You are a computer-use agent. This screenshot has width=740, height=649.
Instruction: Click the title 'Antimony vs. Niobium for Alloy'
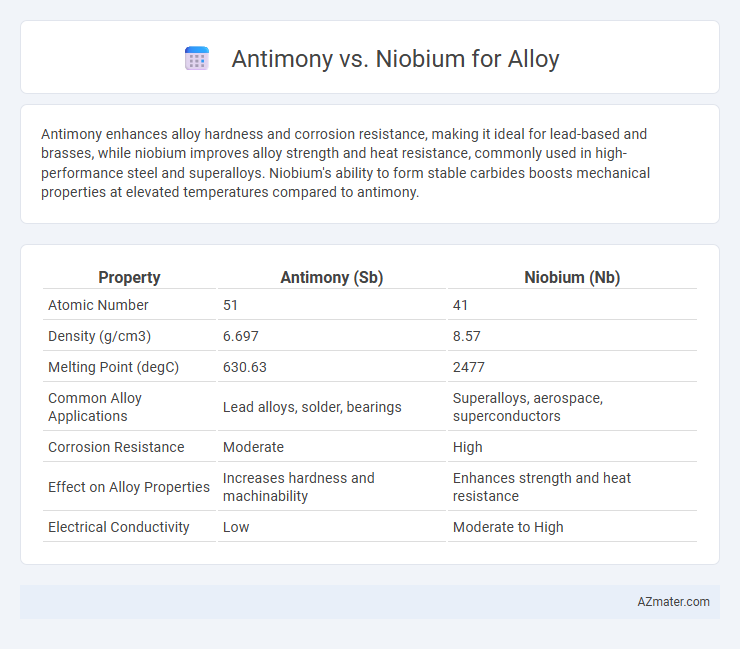(x=395, y=59)
